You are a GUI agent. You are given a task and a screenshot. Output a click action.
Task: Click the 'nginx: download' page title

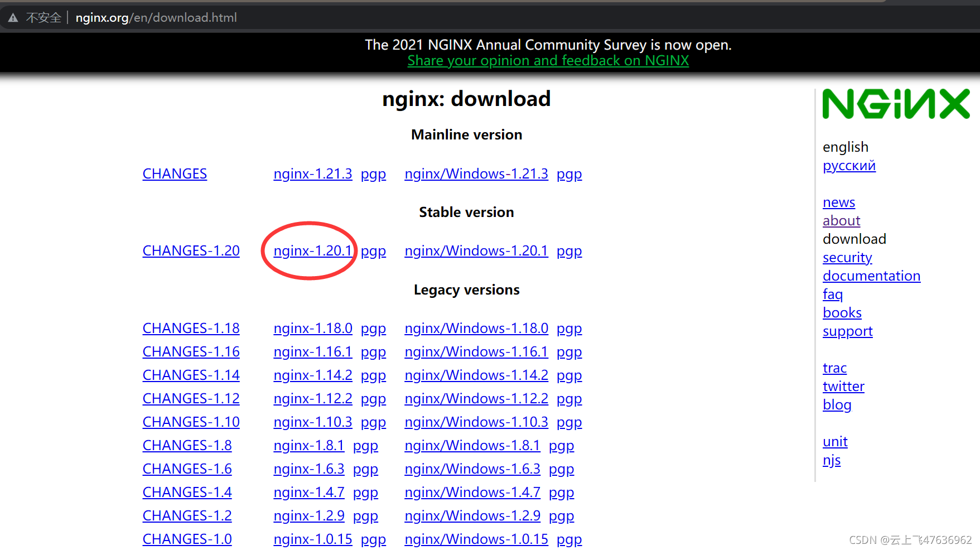tap(466, 99)
